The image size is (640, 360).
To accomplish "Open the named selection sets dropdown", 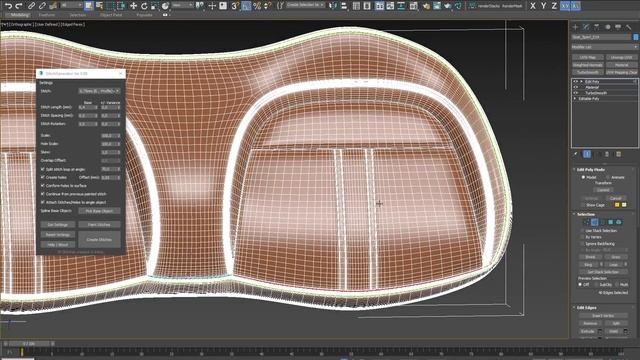I will pyautogui.click(x=305, y=5).
